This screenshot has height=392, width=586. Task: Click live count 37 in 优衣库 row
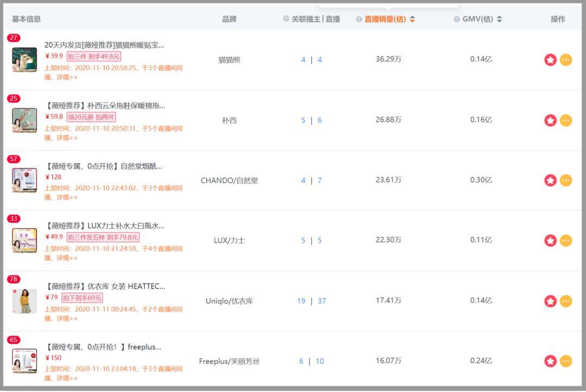tap(322, 301)
